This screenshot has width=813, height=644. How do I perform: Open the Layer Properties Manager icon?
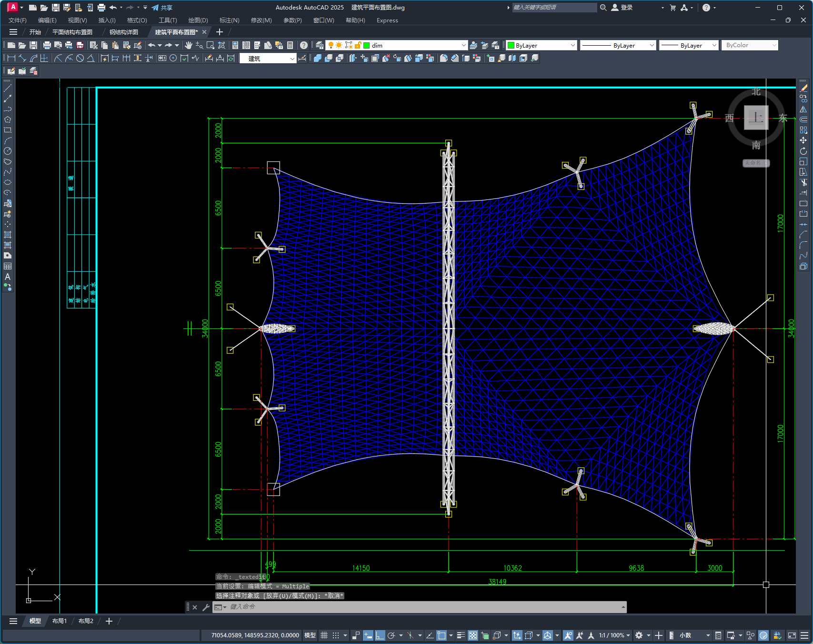point(320,45)
